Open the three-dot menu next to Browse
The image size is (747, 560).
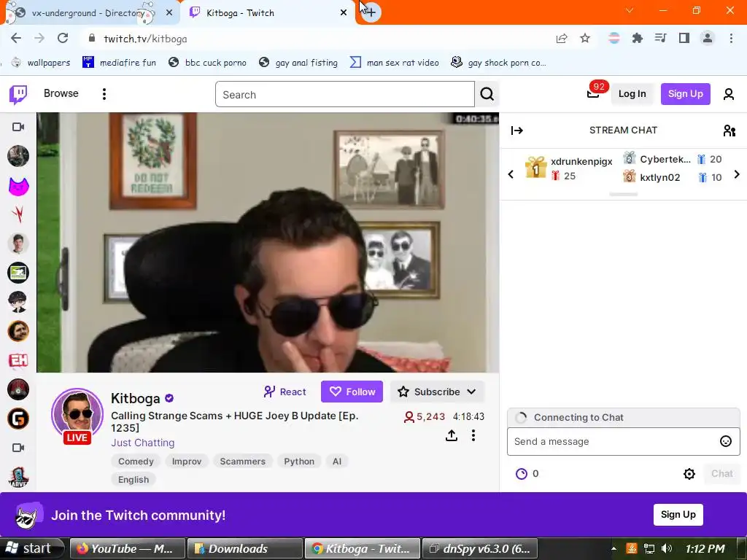[x=104, y=94]
